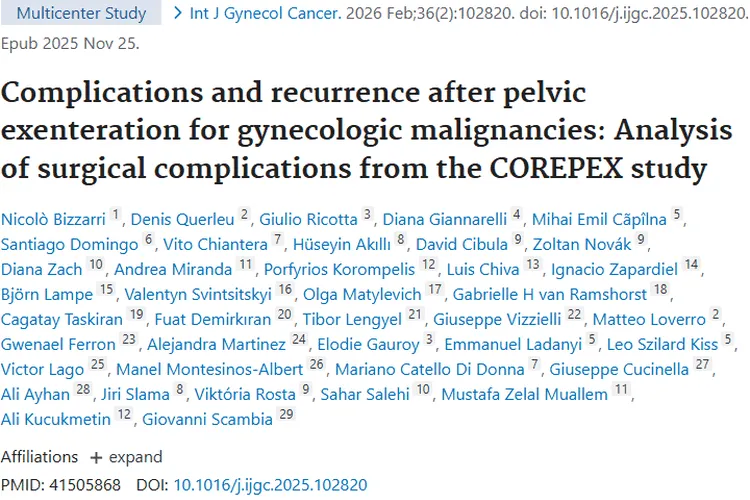The image size is (750, 500).
Task: Click the Multicenter Study badge
Action: (82, 14)
